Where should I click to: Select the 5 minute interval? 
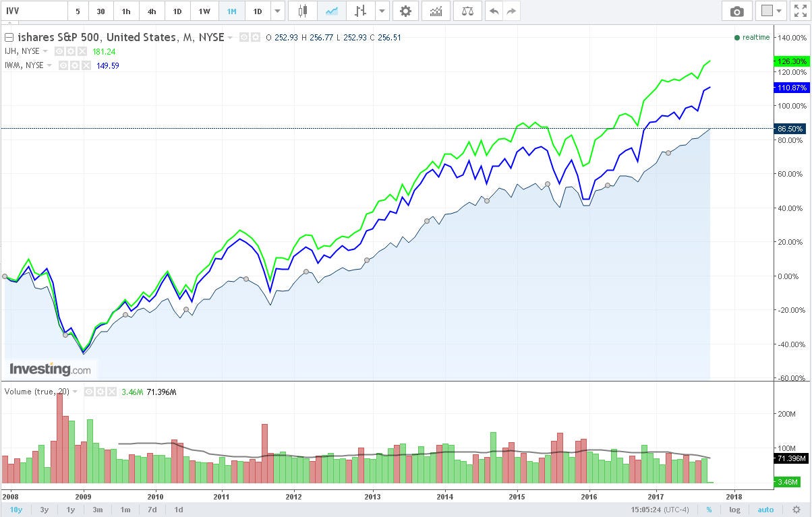tap(78, 11)
